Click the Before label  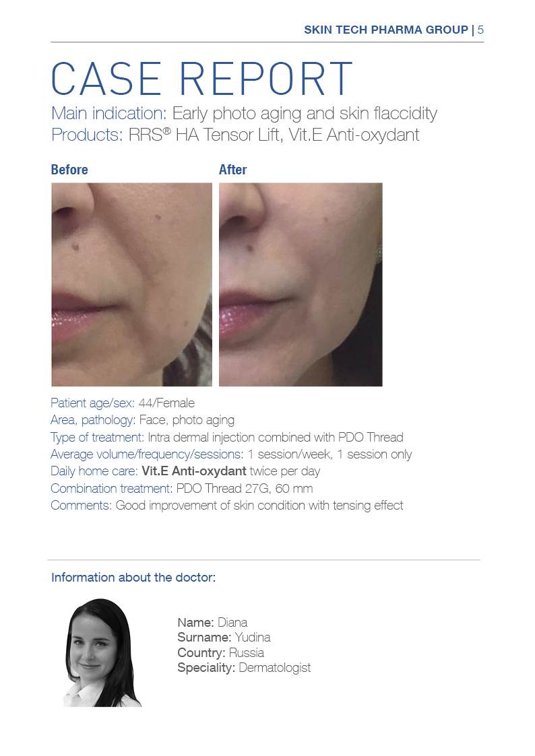click(69, 170)
